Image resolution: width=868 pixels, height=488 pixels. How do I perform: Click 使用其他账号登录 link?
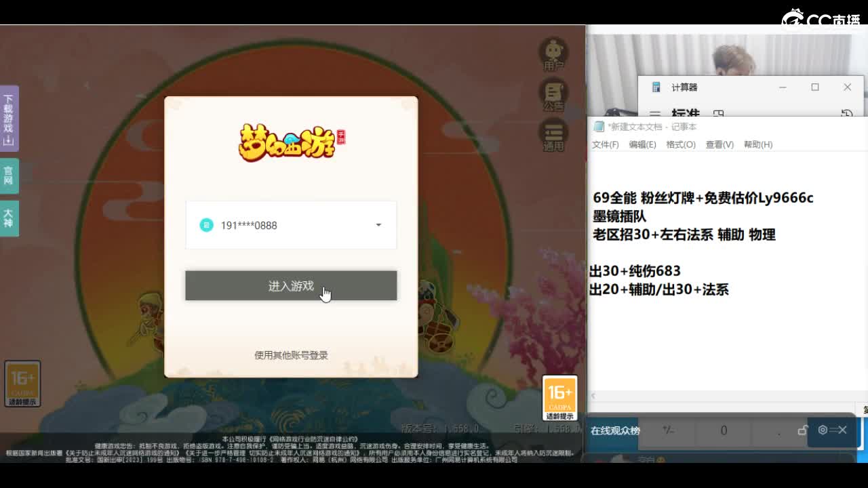tap(291, 355)
